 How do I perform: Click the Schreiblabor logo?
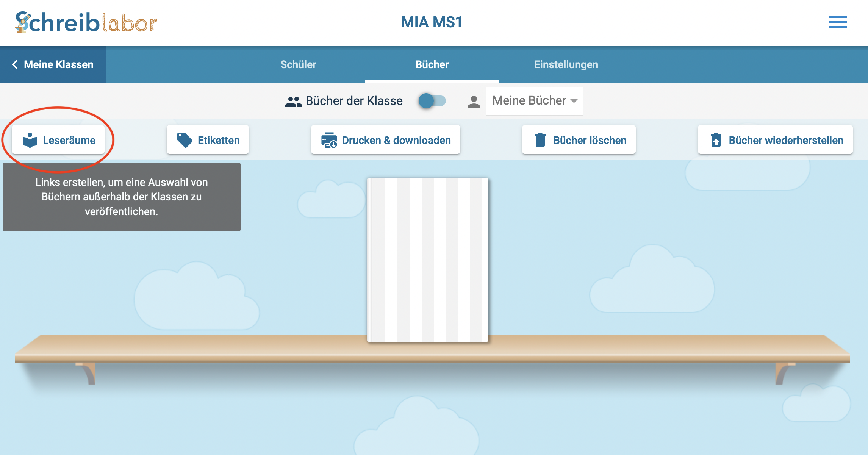coord(86,22)
